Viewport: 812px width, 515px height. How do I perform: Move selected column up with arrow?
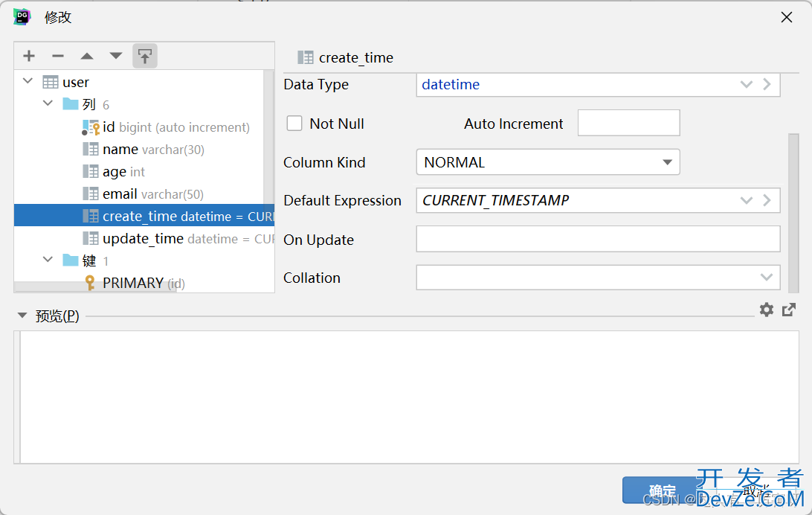pyautogui.click(x=87, y=56)
